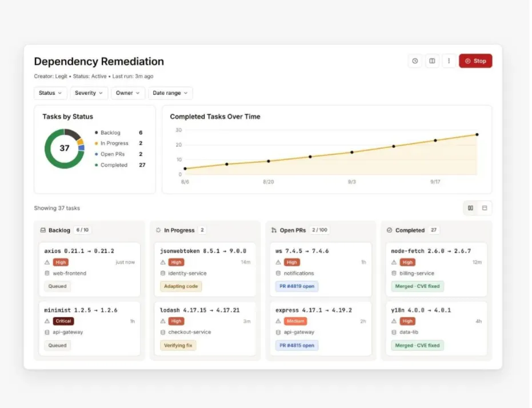
Task: Open the Owner filter dropdown
Action: coord(128,93)
